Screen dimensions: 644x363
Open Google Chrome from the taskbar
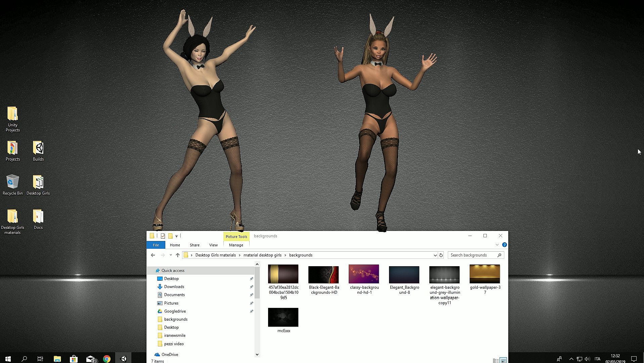107,359
